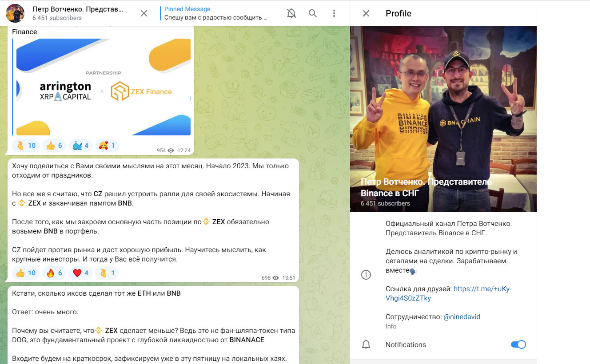590x364 pixels.
Task: React with thumbs up showing 10 on the CZ post
Action: (x=26, y=273)
